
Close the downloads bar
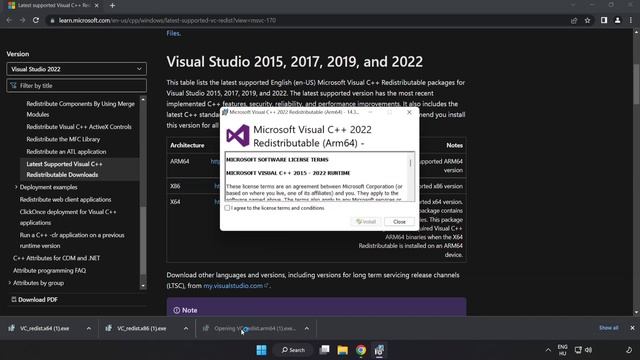(x=632, y=328)
